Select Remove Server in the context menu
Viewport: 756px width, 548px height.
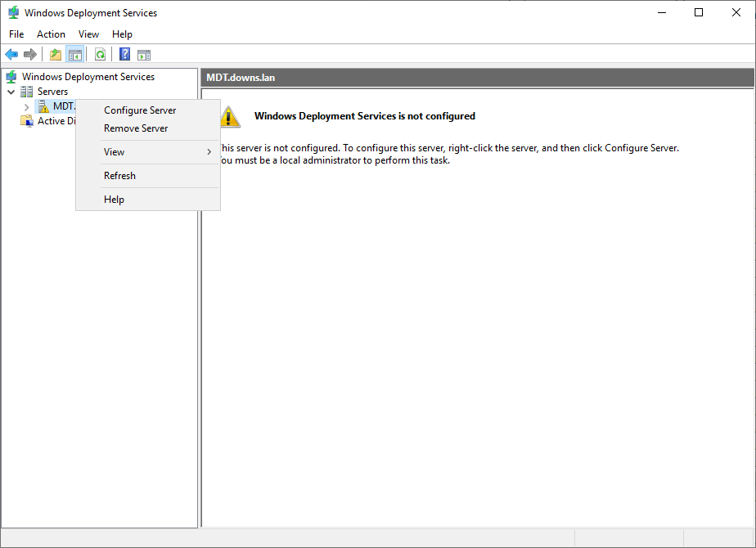coord(136,128)
